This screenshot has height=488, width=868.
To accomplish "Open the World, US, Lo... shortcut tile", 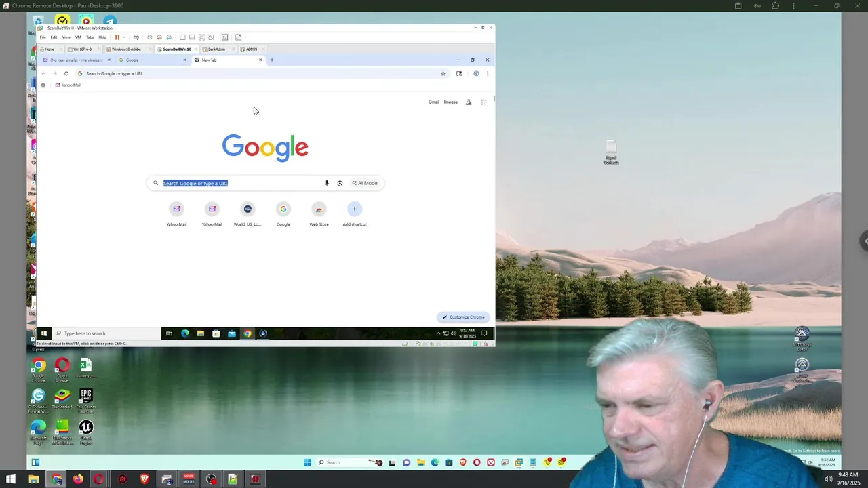I will click(x=248, y=214).
